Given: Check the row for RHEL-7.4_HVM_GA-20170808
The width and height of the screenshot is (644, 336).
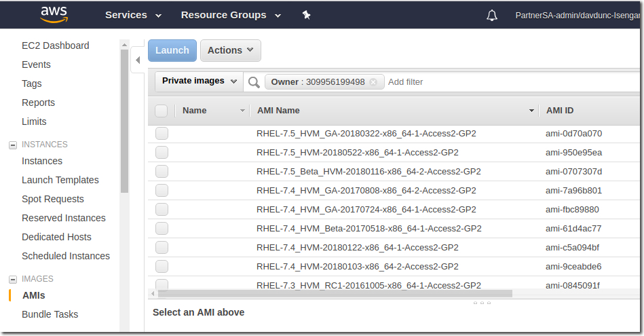Looking at the screenshot, I should pyautogui.click(x=162, y=191).
